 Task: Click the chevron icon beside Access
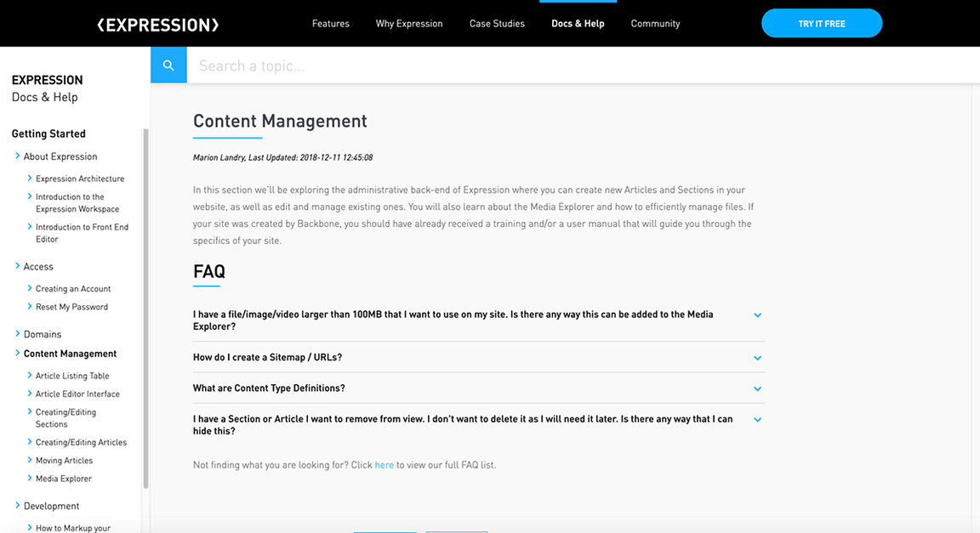pyautogui.click(x=18, y=266)
